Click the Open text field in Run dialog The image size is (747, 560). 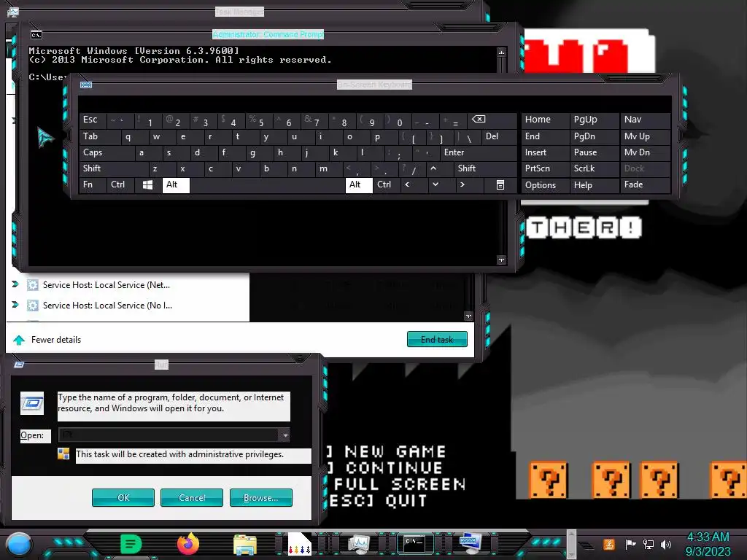pyautogui.click(x=169, y=435)
